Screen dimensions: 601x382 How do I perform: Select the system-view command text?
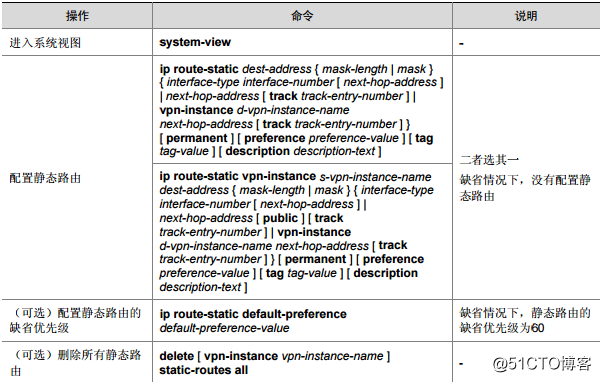click(x=195, y=42)
